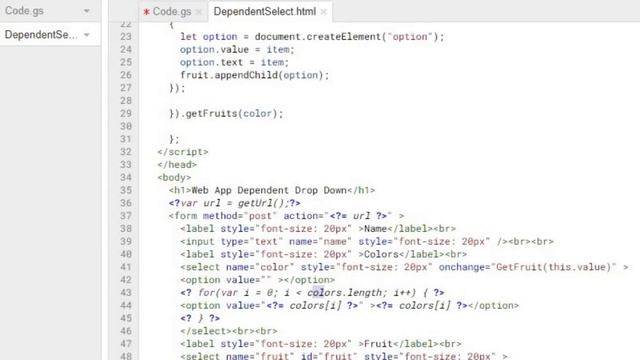
Task: Click 'option.text = item;' code line
Action: click(x=234, y=62)
